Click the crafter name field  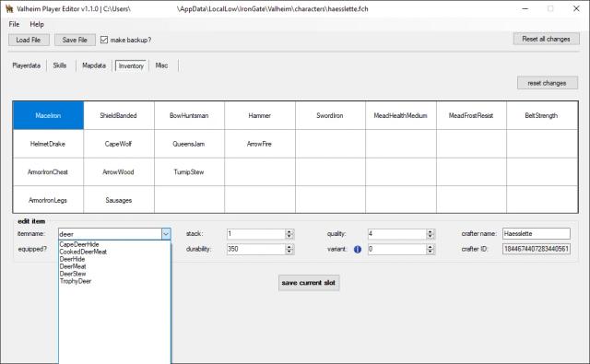click(537, 233)
